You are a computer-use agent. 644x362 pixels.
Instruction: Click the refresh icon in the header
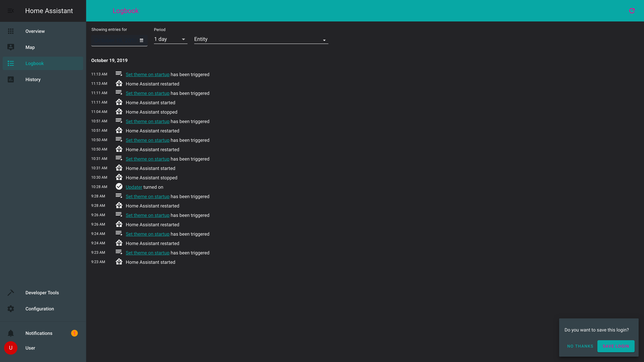[x=632, y=11]
